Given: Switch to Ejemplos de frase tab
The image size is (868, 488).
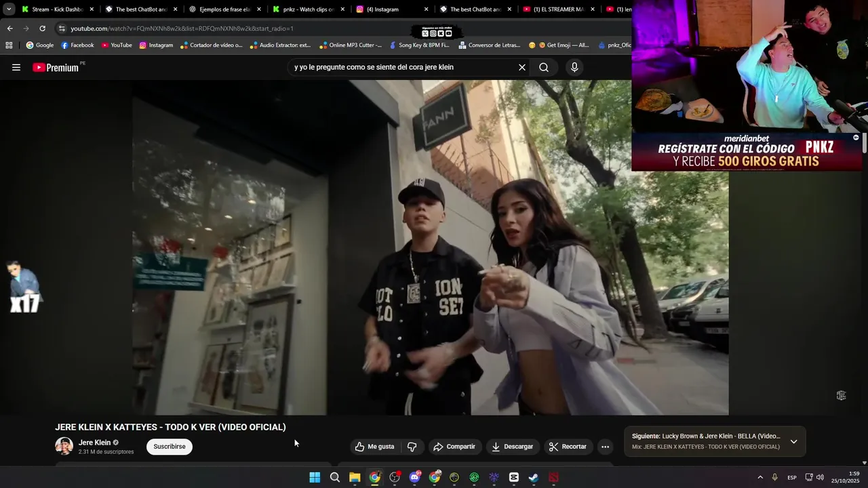Looking at the screenshot, I should point(224,9).
